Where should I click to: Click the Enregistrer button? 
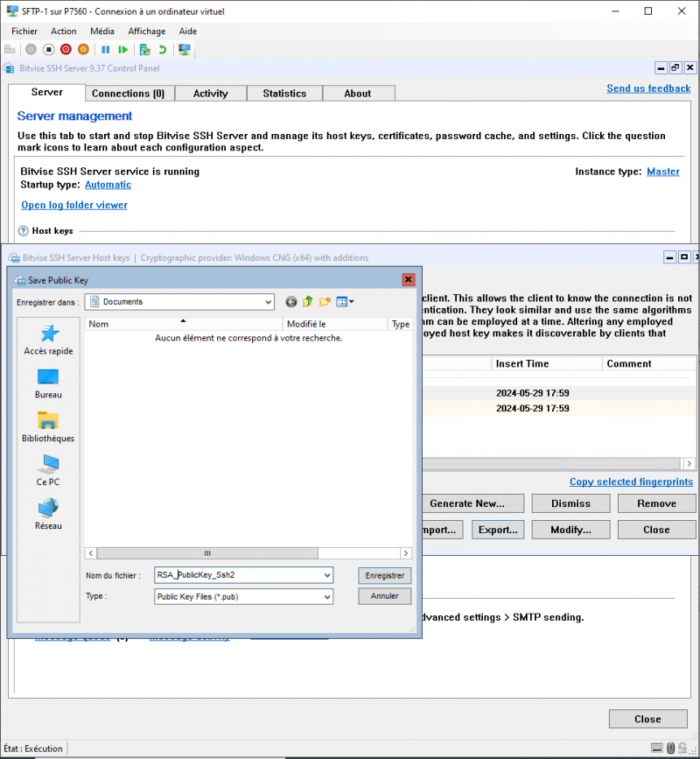(385, 575)
